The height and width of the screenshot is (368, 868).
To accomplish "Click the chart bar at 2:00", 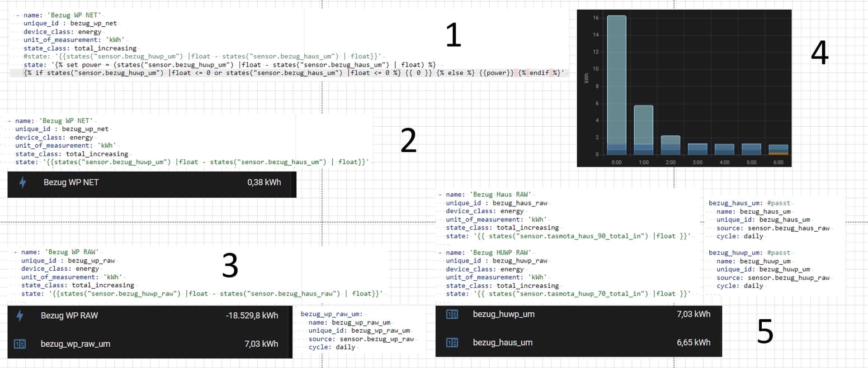I will pos(670,144).
